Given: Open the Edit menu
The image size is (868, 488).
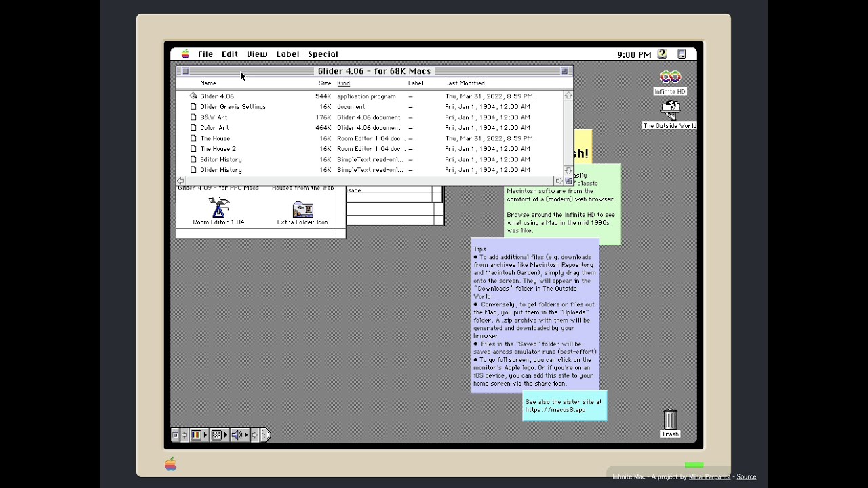Looking at the screenshot, I should tap(230, 54).
